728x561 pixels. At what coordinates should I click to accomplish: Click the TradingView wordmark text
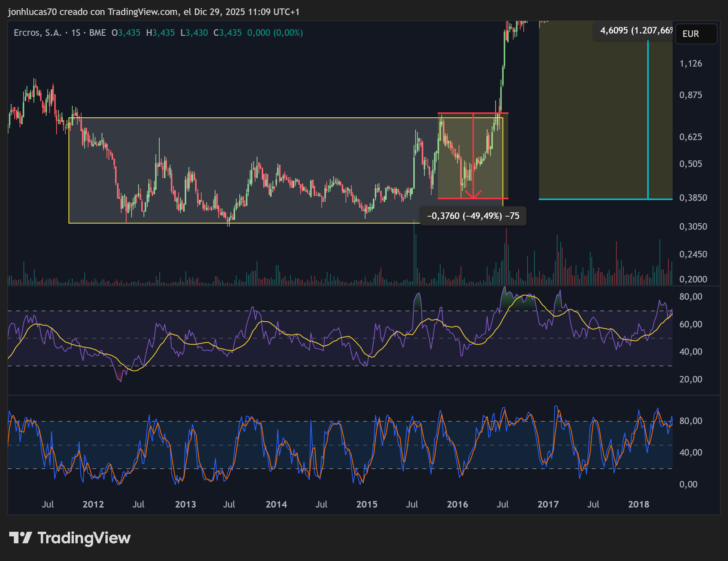pos(84,538)
